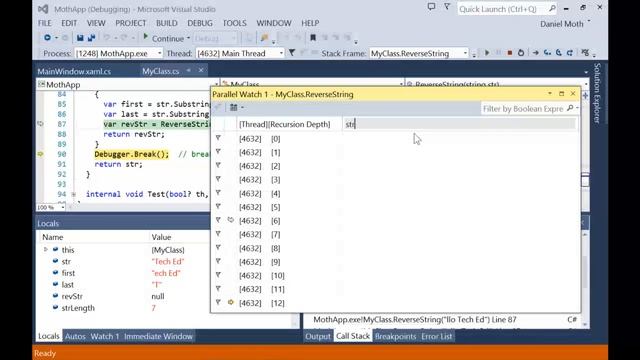Open the DEBUG menu

pos(200,23)
